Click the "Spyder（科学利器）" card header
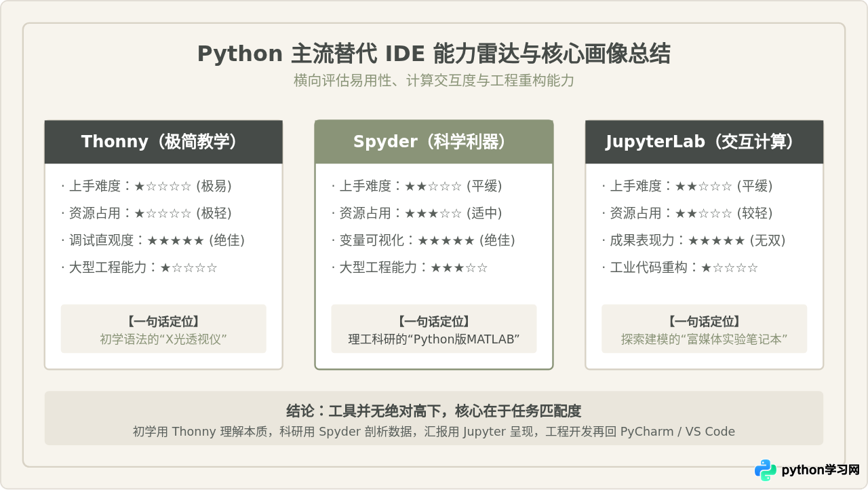Screen dimensions: 868x490 [x=434, y=142]
